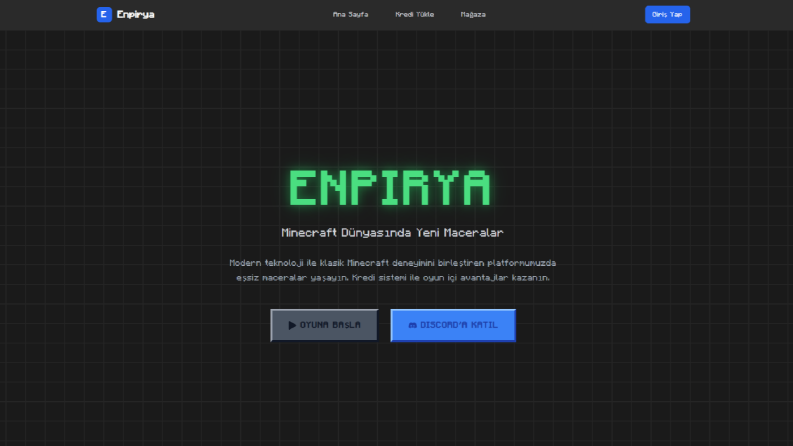Go to the Kredi Yükle page

coord(415,15)
